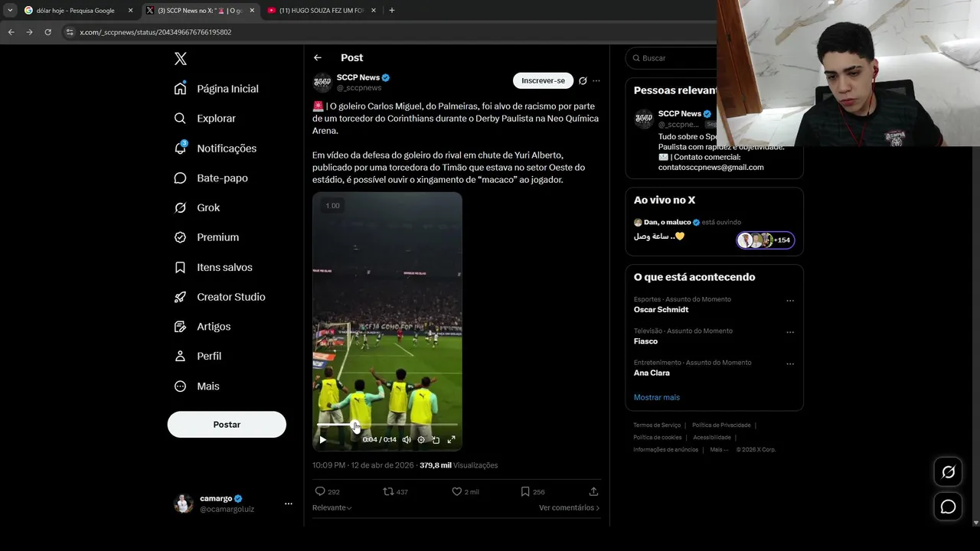Open a new browser tab

point(392,11)
